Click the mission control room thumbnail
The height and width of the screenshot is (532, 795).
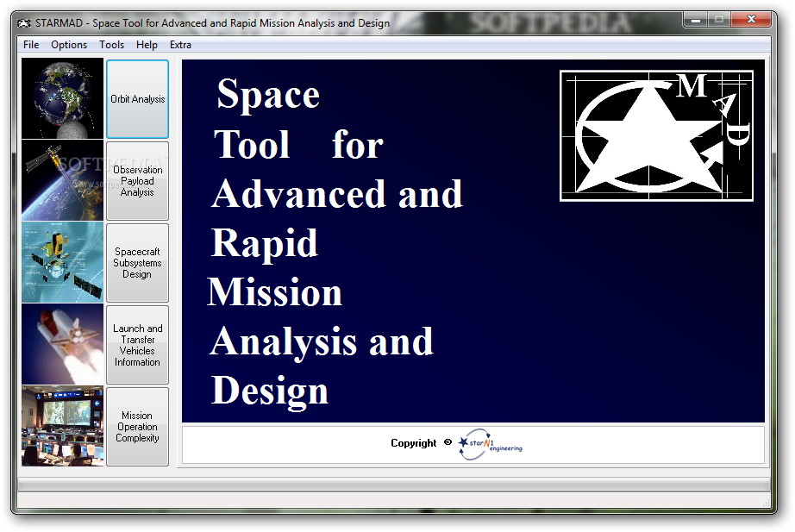(62, 426)
